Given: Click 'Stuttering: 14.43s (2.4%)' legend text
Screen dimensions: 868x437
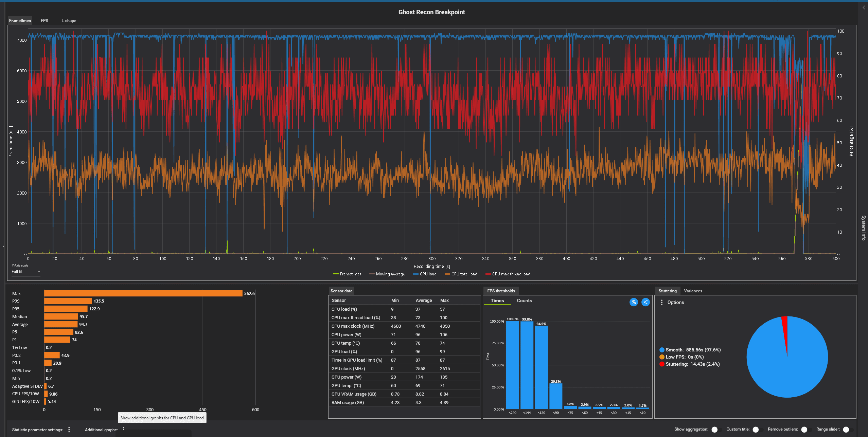Looking at the screenshot, I should point(692,364).
